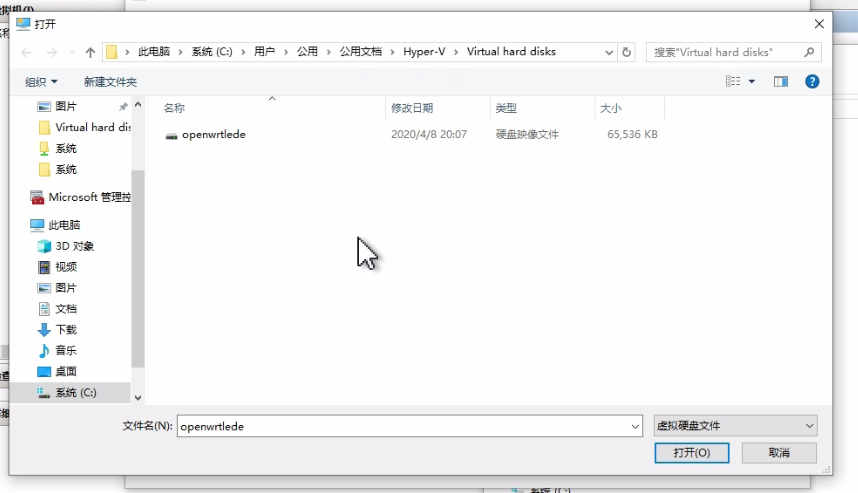The image size is (858, 493).
Task: Open 视频 folder in sidebar
Action: click(57, 267)
